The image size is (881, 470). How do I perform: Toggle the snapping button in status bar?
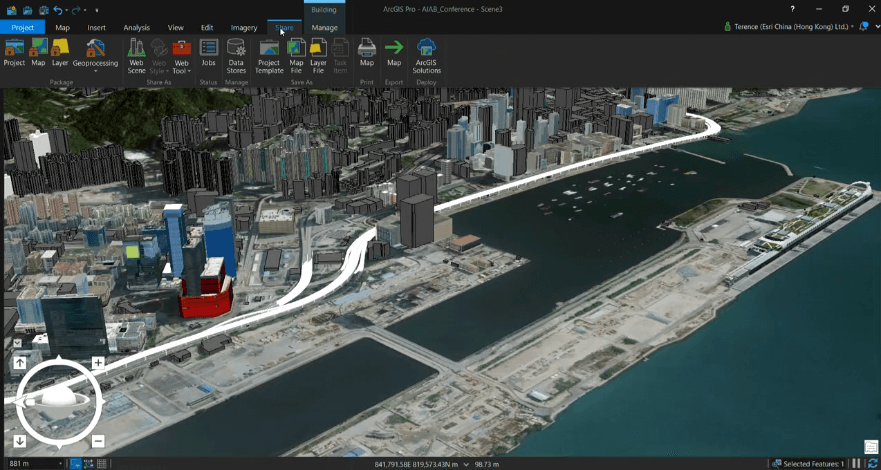coord(77,464)
